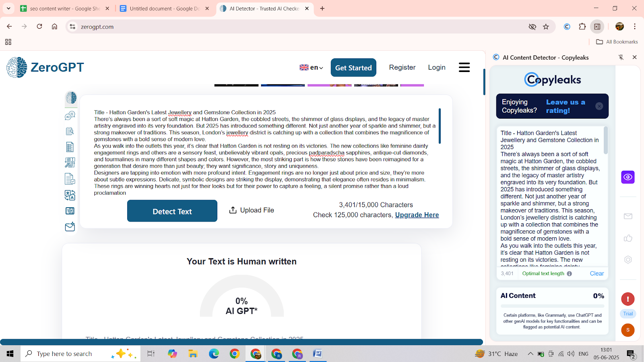644x362 pixels.
Task: Click the blocked eye icon in address bar
Action: 533,27
